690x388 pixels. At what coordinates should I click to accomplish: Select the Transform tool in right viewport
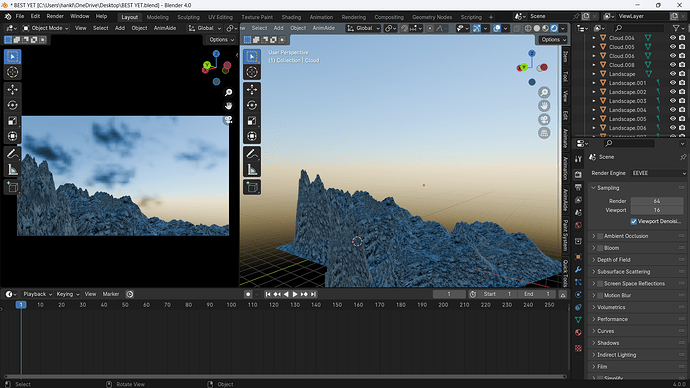[x=252, y=136]
